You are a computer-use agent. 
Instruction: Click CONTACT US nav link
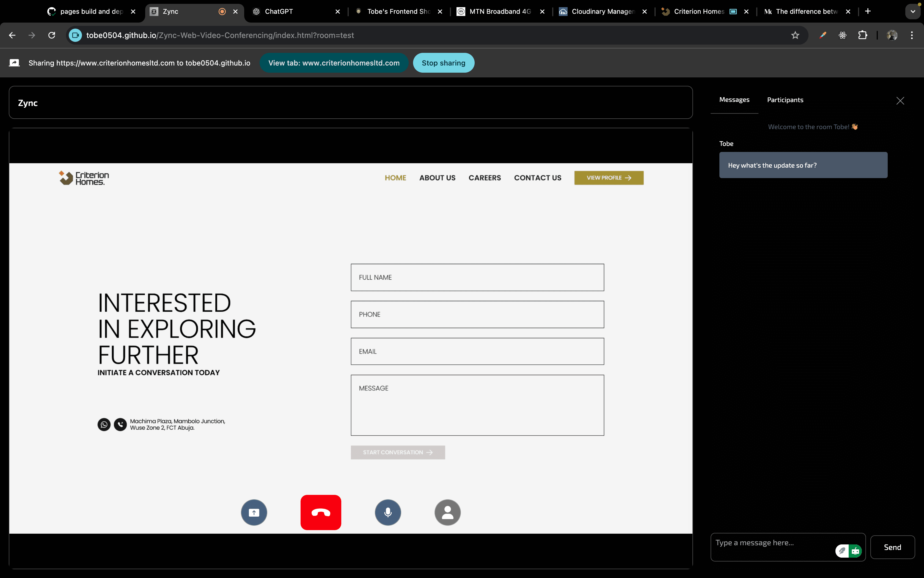(538, 178)
